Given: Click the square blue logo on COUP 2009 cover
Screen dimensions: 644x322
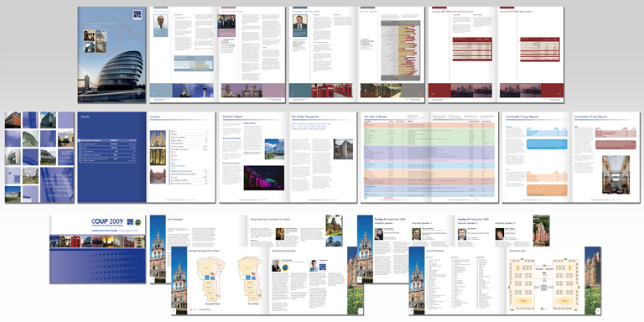Looking at the screenshot, I should point(130,222).
